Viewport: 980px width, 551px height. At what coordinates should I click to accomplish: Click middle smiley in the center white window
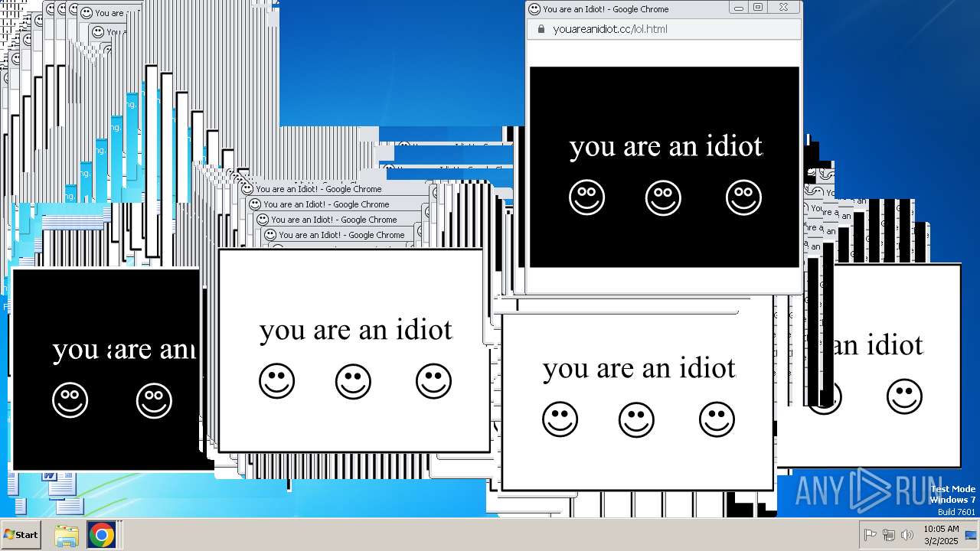tap(353, 381)
